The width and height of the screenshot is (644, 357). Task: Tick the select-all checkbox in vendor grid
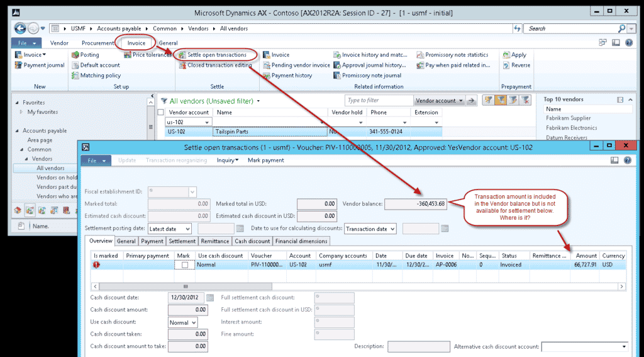pyautogui.click(x=160, y=112)
